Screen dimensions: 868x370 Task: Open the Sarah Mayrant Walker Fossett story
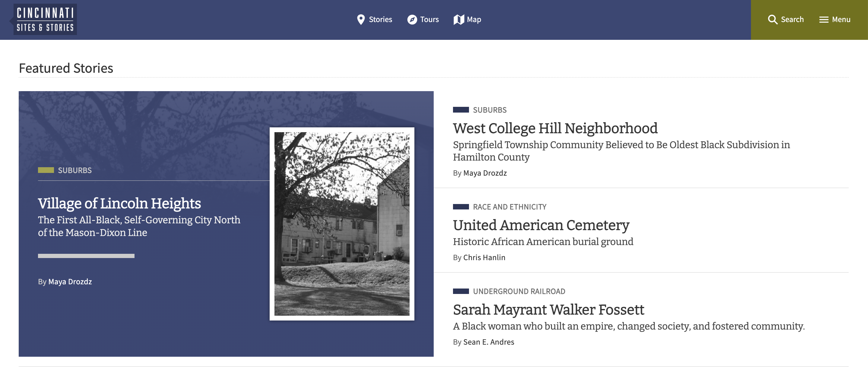[x=548, y=310]
